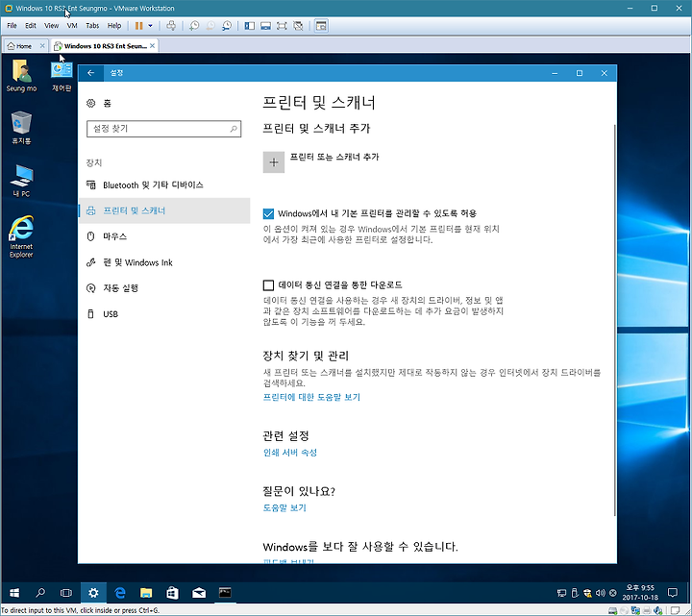The image size is (692, 616).
Task: Click the 설정 찾기 search field
Action: click(x=163, y=129)
